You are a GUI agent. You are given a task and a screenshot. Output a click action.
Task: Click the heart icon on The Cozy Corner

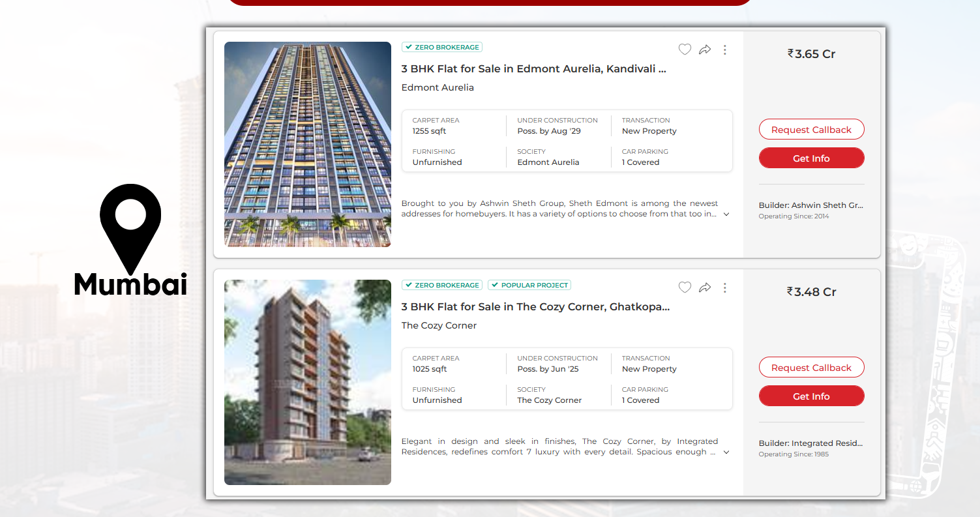coord(685,287)
